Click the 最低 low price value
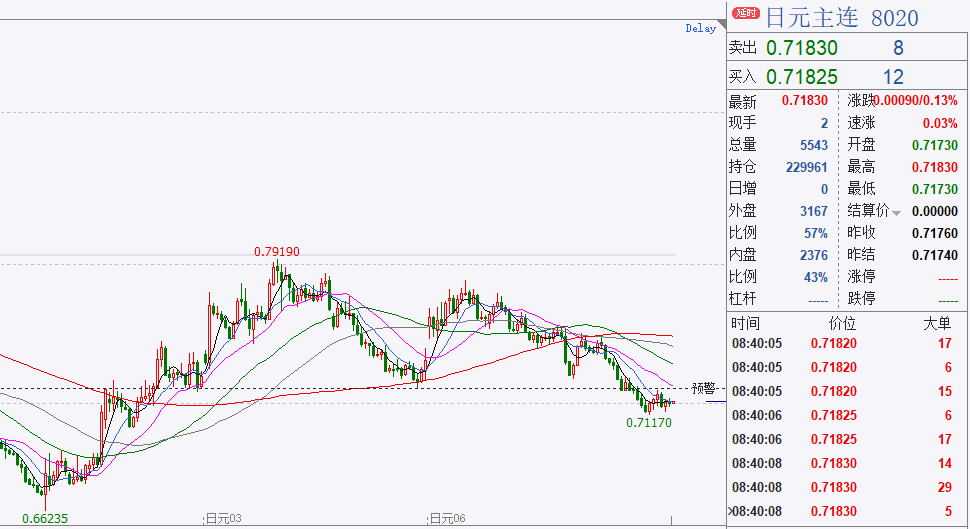Viewport: 970px width, 529px height. [x=935, y=189]
